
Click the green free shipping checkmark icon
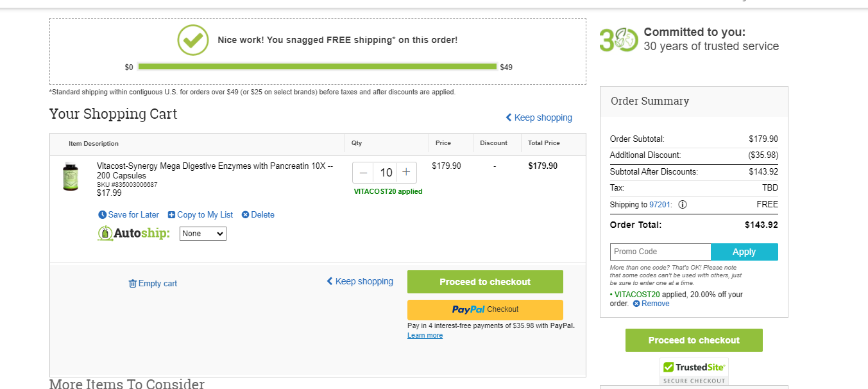(193, 40)
